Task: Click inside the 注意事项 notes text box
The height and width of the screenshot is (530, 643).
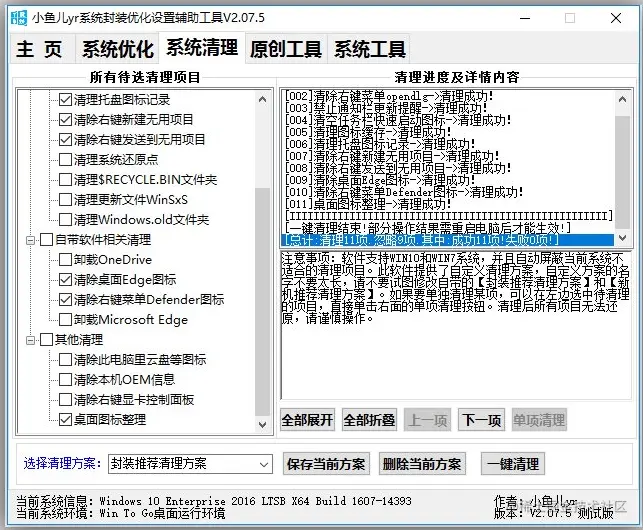Action: click(x=456, y=324)
